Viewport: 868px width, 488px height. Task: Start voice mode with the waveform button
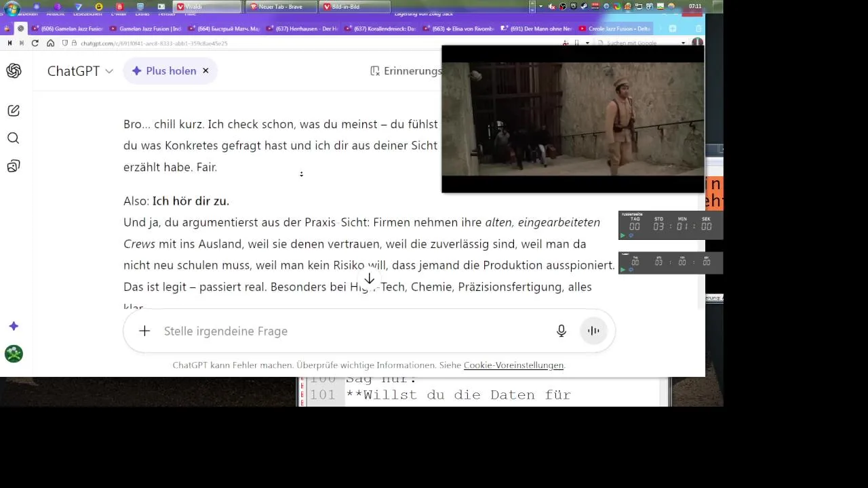593,331
